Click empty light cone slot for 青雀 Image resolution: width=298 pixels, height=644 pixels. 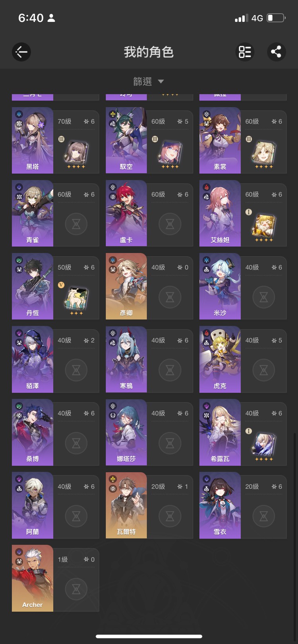pyautogui.click(x=76, y=224)
